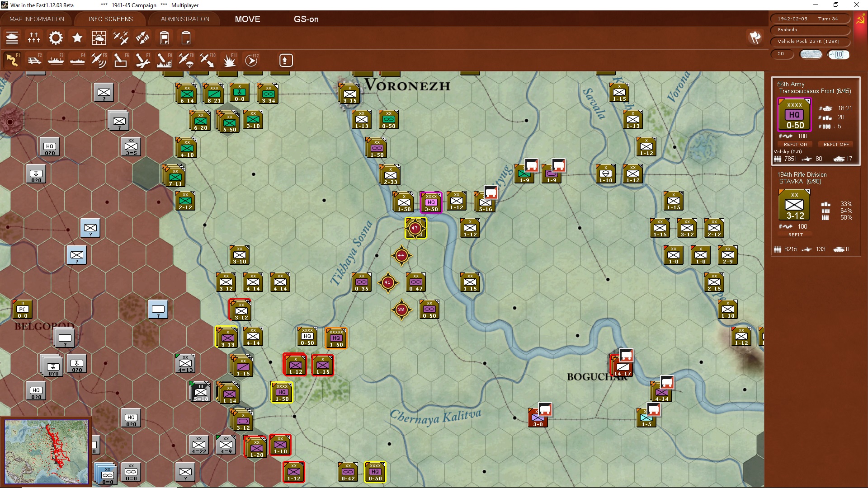
Task: Click the minimap in the corner
Action: (x=47, y=452)
